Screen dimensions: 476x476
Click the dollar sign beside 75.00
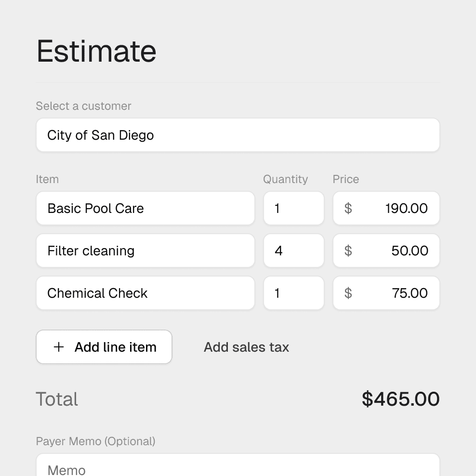348,293
